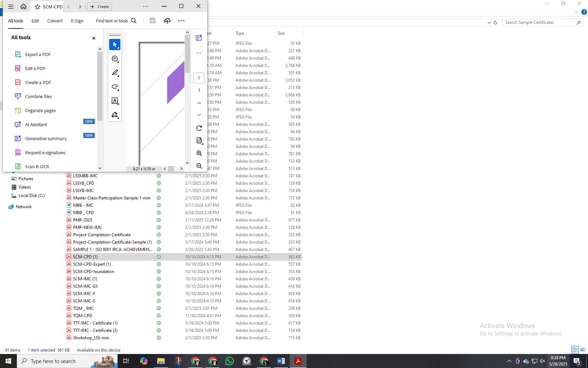Screen dimensions: 588x368
Task: Open Create a PDF tool
Action: 38,82
